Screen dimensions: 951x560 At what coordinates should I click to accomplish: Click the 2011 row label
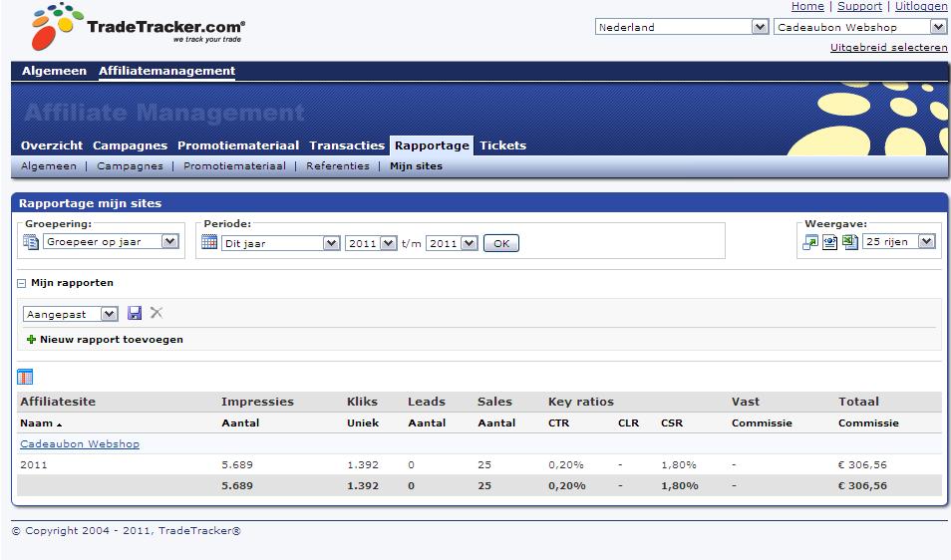(33, 465)
